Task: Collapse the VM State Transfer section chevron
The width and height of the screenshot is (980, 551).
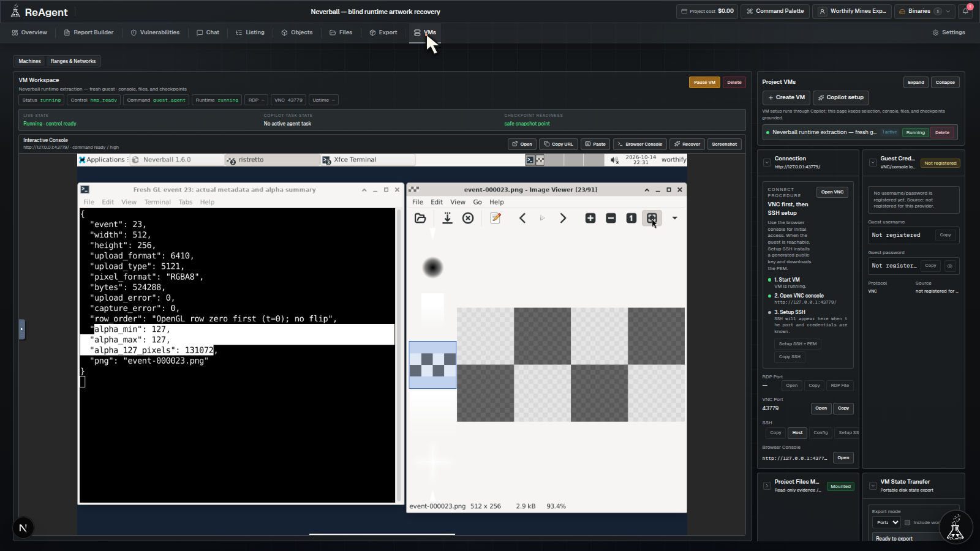Action: pyautogui.click(x=873, y=485)
